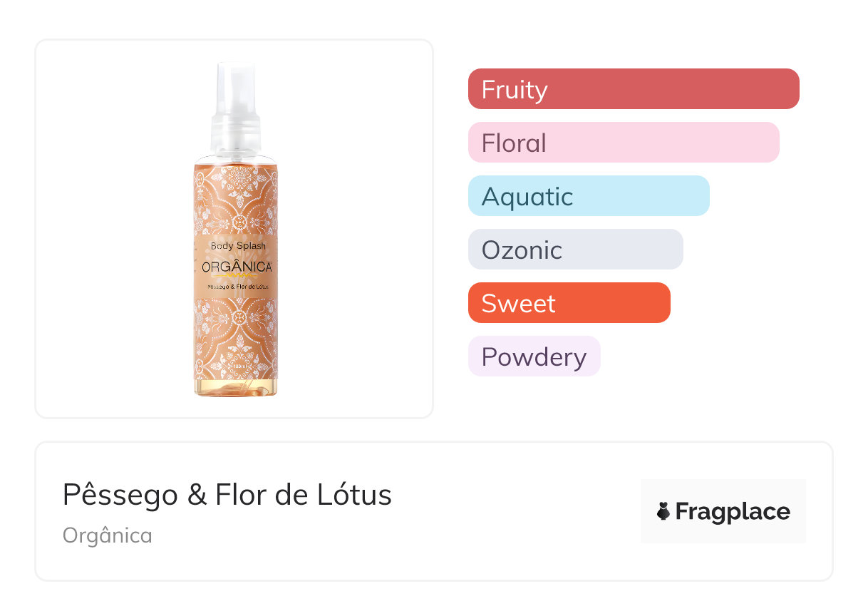Click the ORGÂNICA brand name on the bottle label
Image resolution: width=868 pixels, height=616 pixels.
[x=237, y=267]
